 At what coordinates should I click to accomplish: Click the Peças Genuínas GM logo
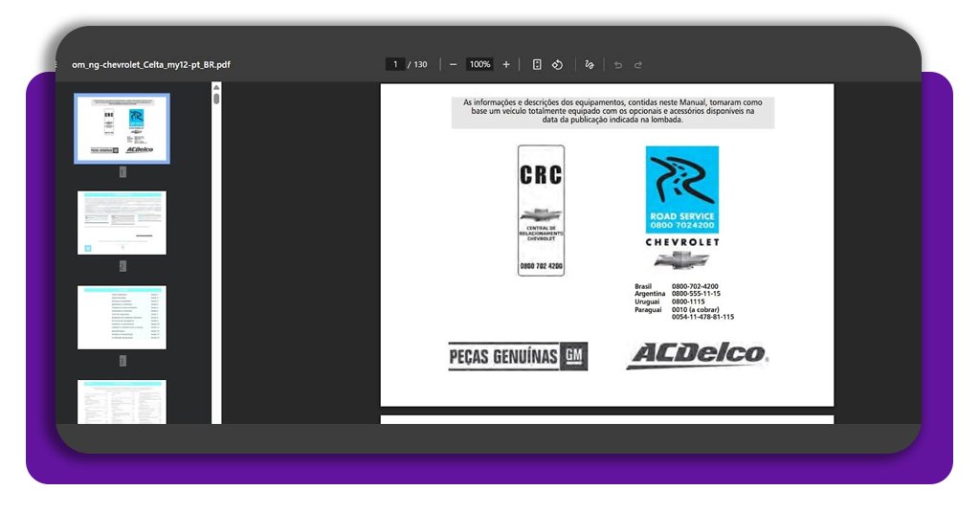click(x=518, y=356)
